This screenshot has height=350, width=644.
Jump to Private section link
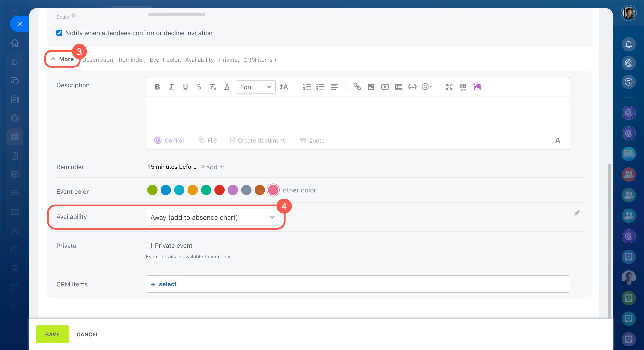pyautogui.click(x=229, y=60)
